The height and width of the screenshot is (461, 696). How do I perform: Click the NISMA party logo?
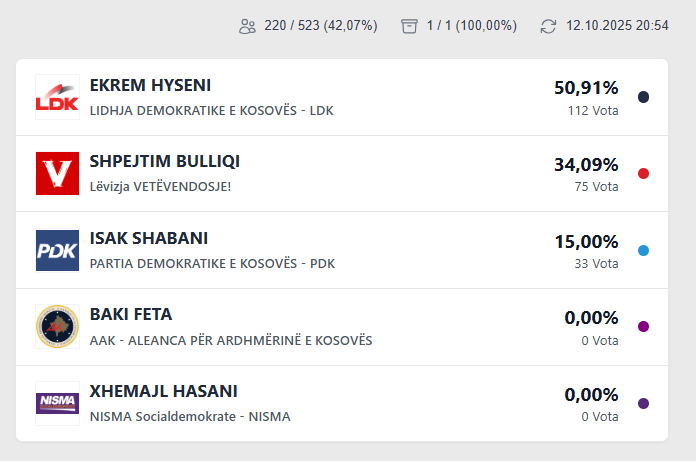(x=57, y=403)
